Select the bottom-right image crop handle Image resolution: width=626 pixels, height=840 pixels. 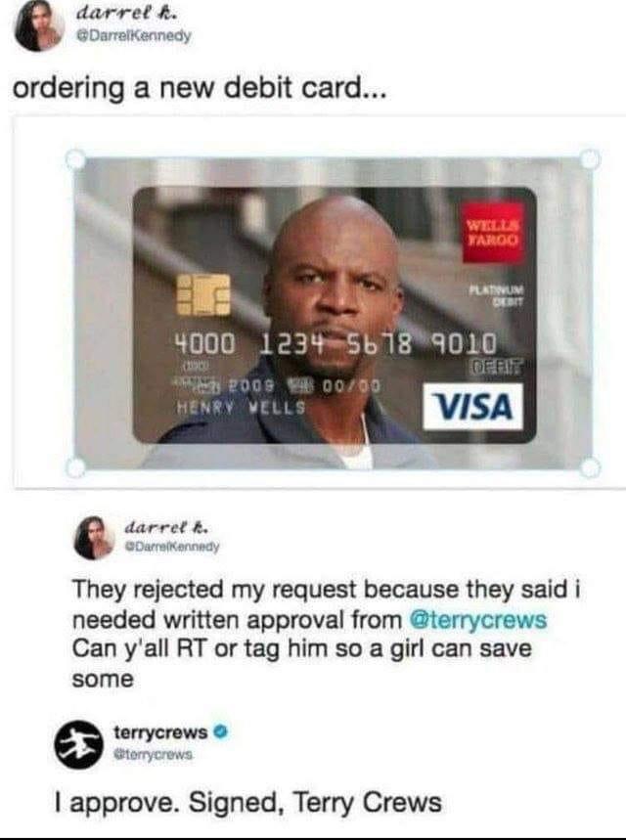coord(590,467)
